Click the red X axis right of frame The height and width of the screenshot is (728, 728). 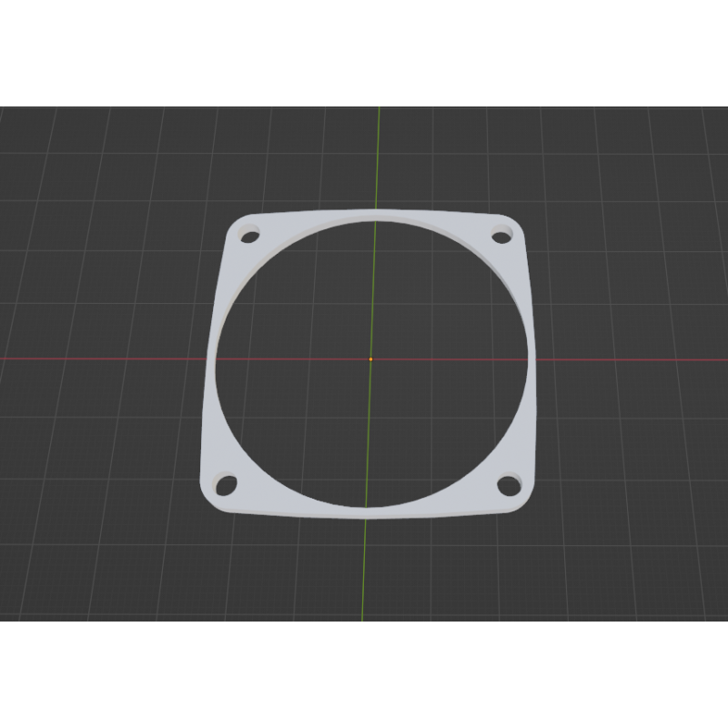pyautogui.click(x=637, y=359)
